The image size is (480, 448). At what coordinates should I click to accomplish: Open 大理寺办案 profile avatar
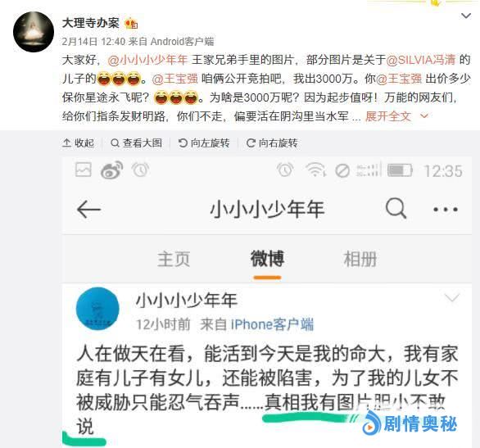34,31
